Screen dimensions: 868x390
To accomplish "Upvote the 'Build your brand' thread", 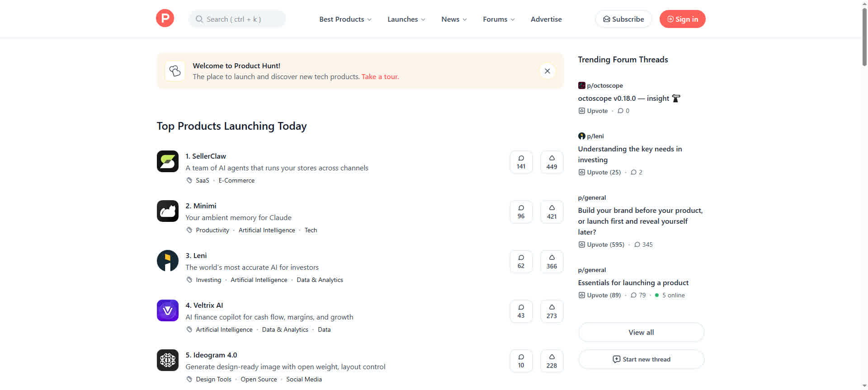I will (601, 244).
